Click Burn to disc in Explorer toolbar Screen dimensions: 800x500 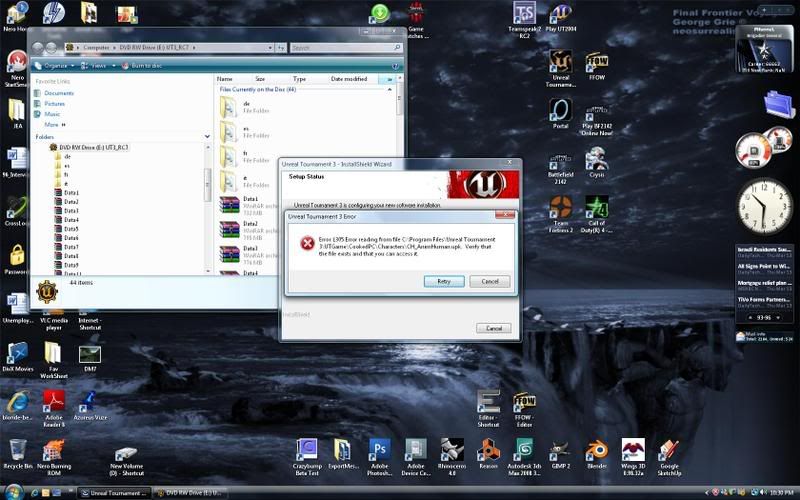click(142, 66)
